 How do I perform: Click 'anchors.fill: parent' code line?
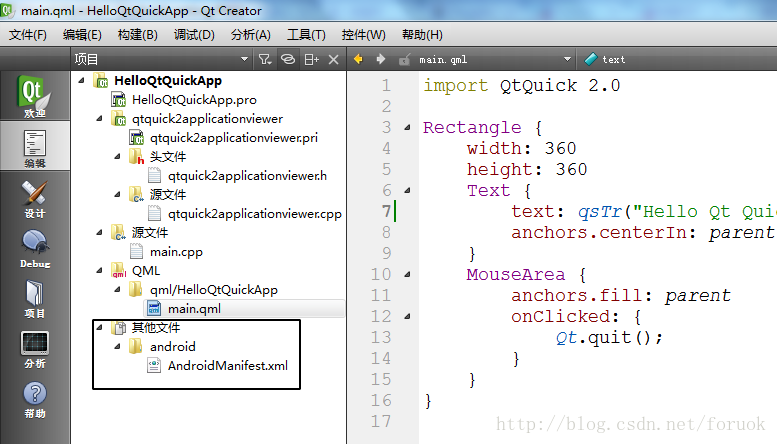pyautogui.click(x=621, y=295)
